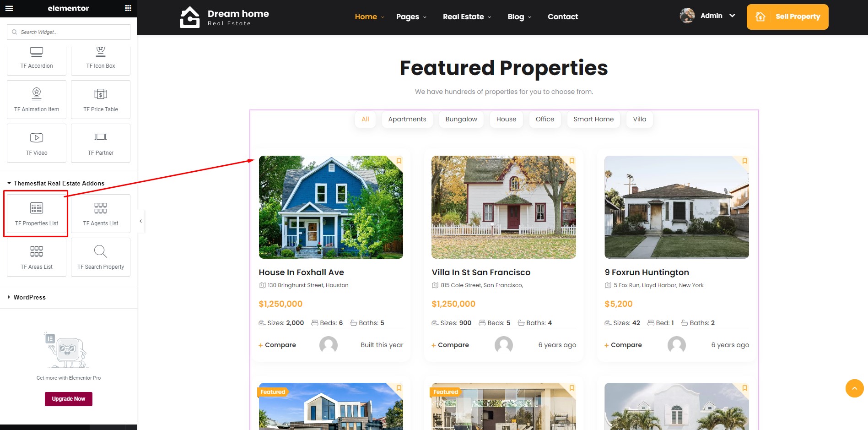868x430 pixels.
Task: Select the TF Areas List widget
Action: (x=37, y=257)
